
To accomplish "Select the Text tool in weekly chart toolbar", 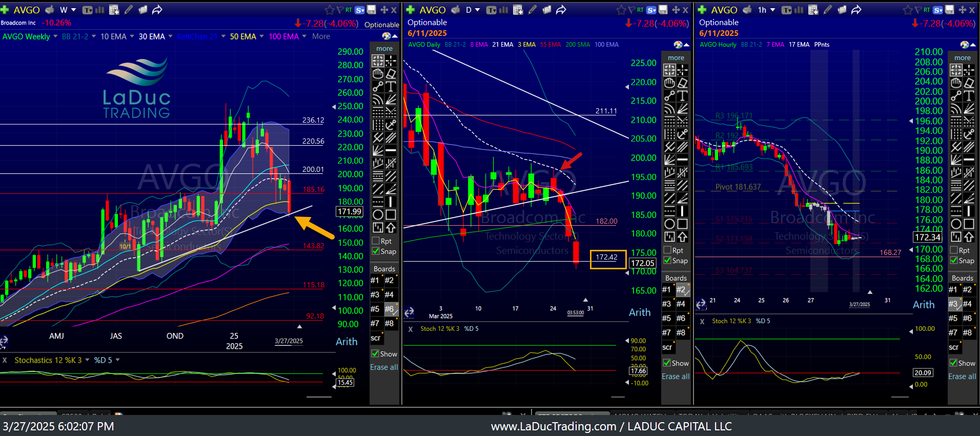I will pos(391,86).
